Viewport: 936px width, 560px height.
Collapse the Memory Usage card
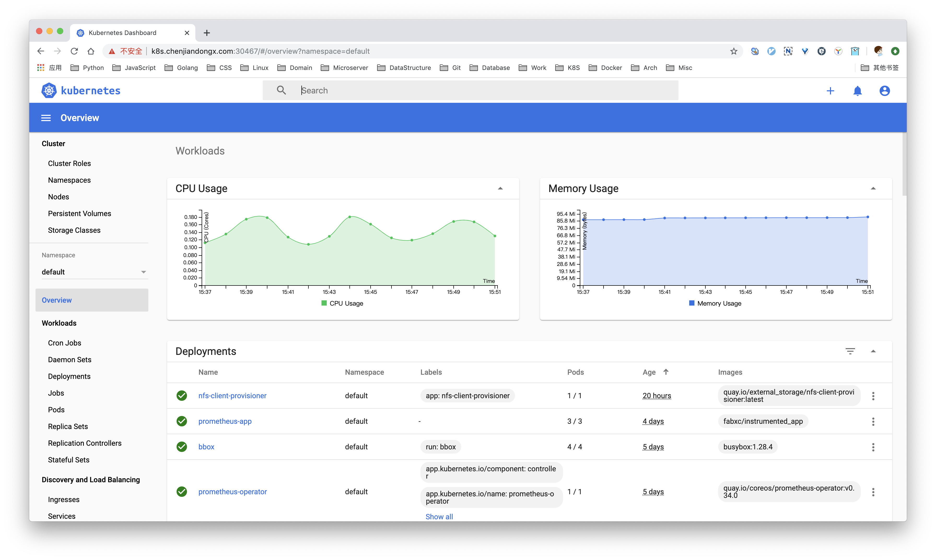(x=873, y=188)
